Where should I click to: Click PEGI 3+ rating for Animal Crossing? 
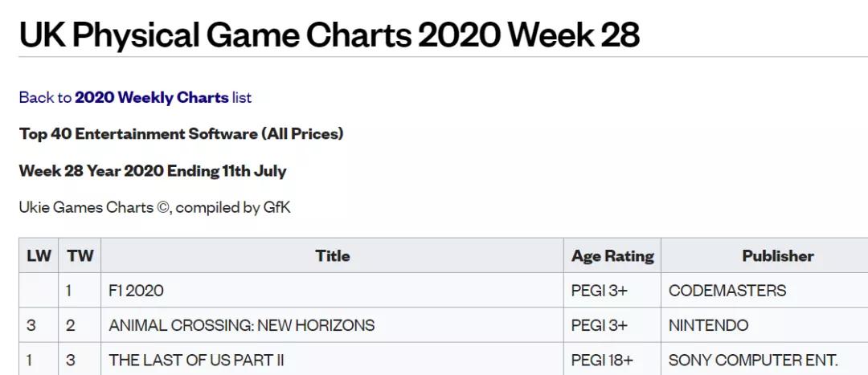(x=612, y=325)
